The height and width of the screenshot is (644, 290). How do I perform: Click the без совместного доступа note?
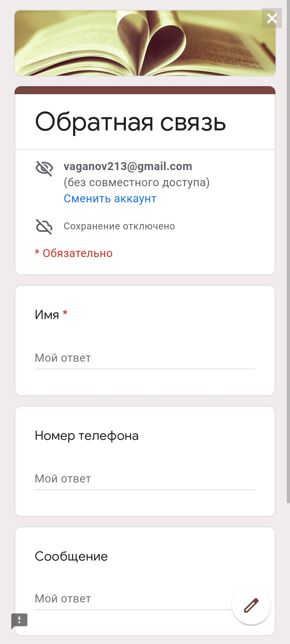137,182
